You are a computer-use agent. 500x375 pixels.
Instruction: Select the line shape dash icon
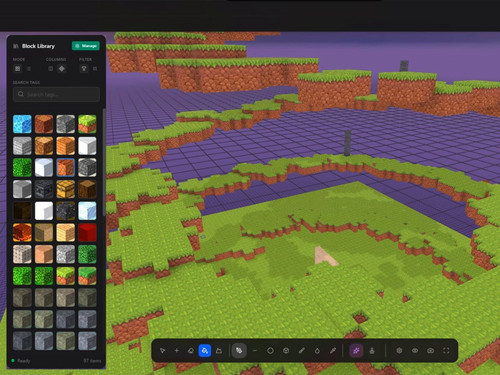(255, 351)
